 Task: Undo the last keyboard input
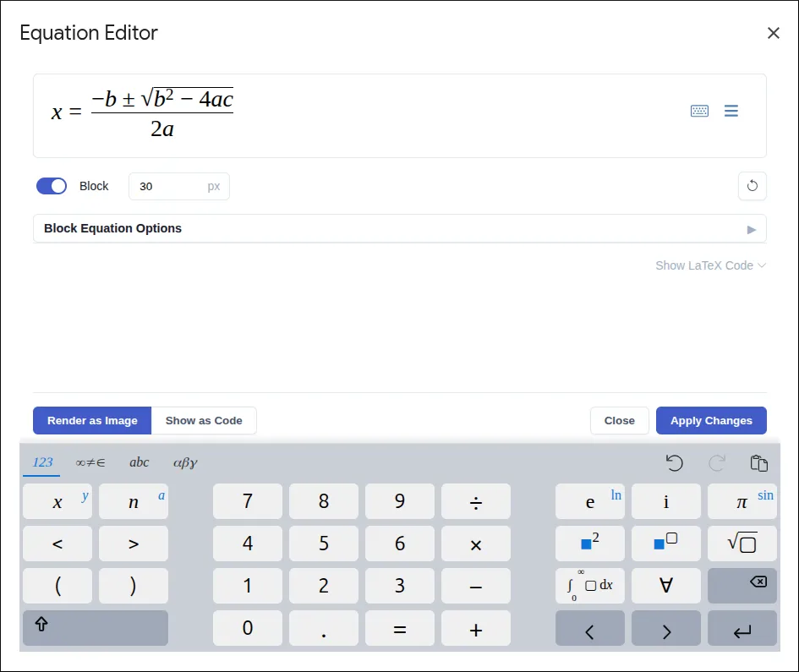click(675, 462)
